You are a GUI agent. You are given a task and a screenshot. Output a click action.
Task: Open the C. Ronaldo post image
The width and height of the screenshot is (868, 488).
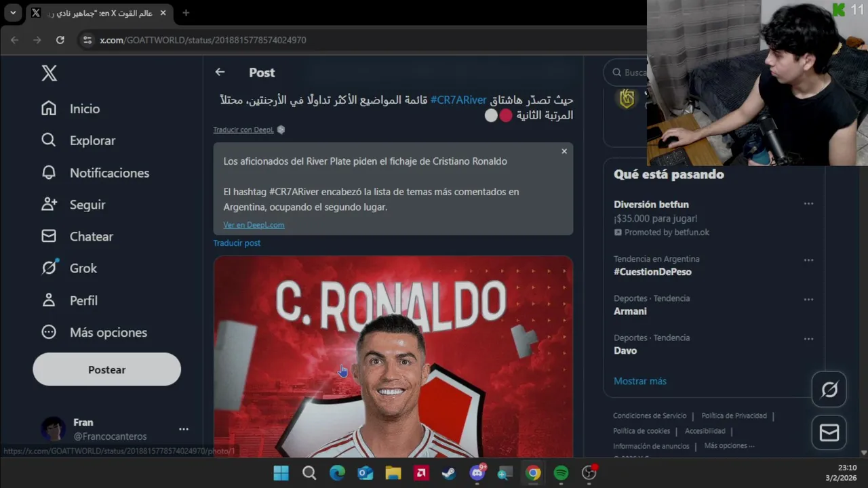[393, 357]
